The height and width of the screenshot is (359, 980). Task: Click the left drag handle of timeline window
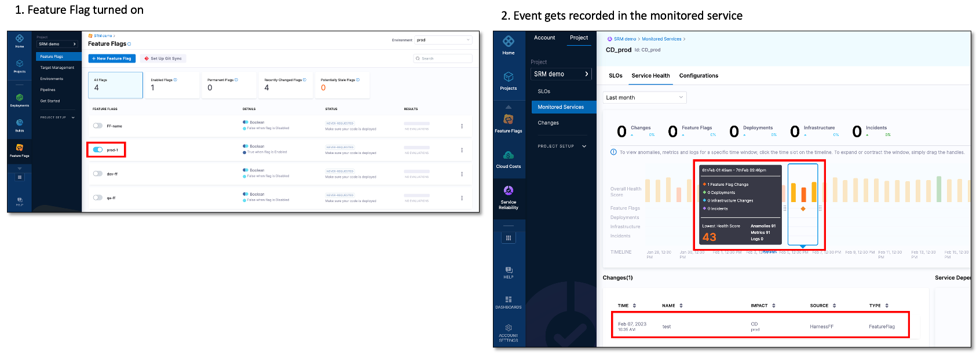785,208
